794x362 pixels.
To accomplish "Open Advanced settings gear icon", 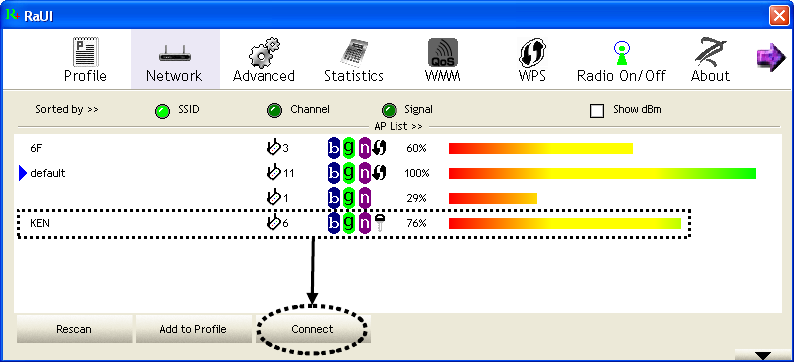I will click(263, 52).
